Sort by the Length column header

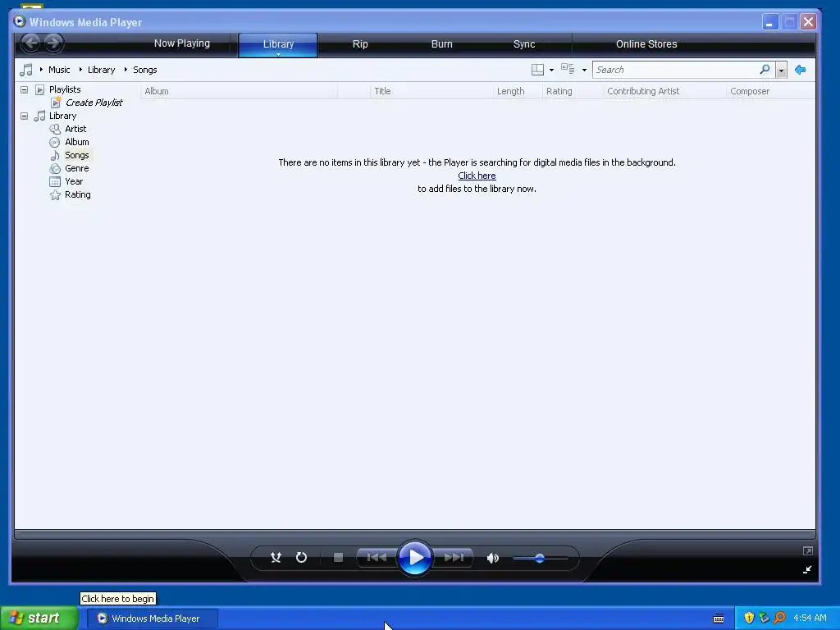[x=518, y=91]
